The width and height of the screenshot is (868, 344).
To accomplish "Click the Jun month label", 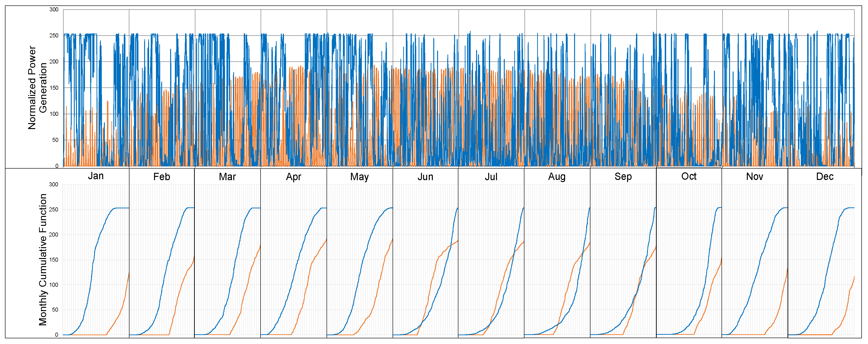I will 425,177.
